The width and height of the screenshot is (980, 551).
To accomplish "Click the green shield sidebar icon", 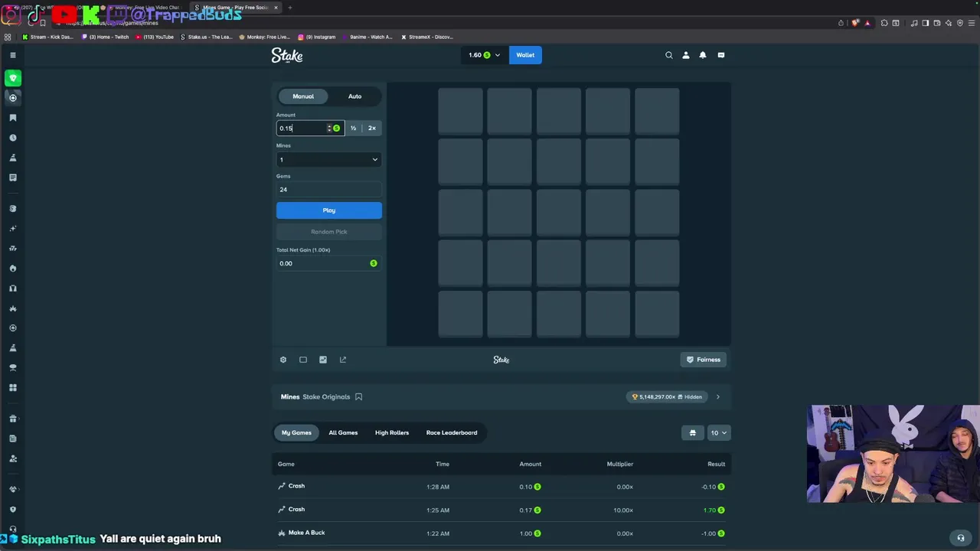I will [13, 77].
